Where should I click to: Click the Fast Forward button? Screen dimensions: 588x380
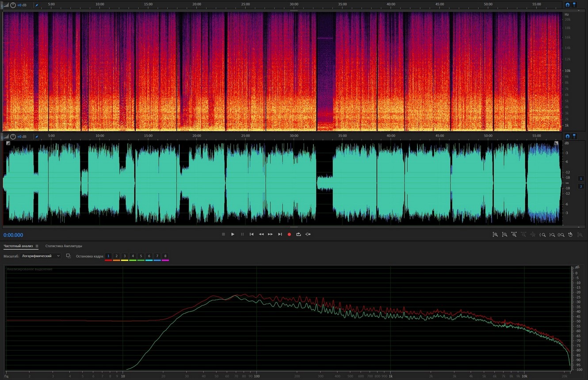click(x=270, y=234)
